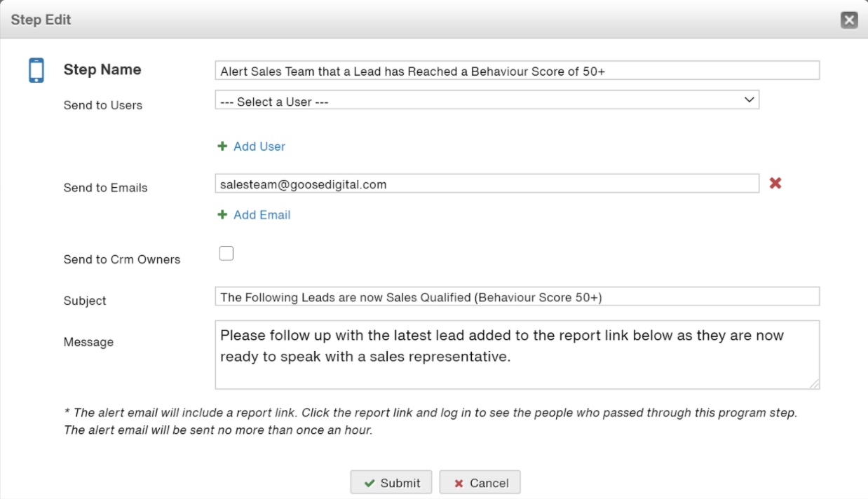
Task: Check the box beside Send to Crm Owners
Action: tap(226, 252)
